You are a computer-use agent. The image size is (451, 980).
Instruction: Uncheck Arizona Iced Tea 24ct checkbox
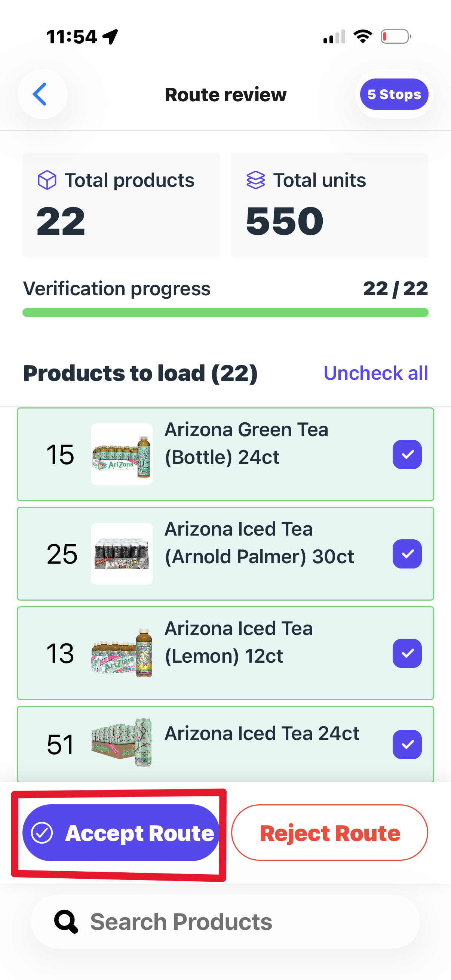407,744
